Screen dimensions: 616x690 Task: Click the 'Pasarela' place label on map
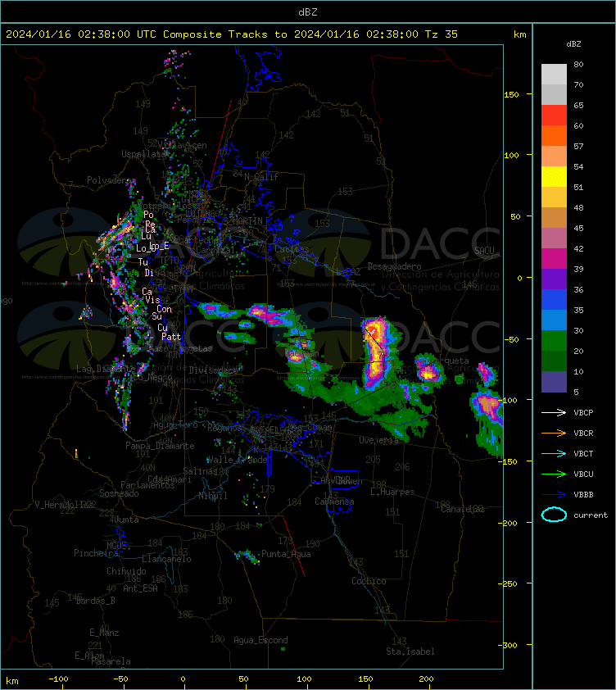click(111, 661)
